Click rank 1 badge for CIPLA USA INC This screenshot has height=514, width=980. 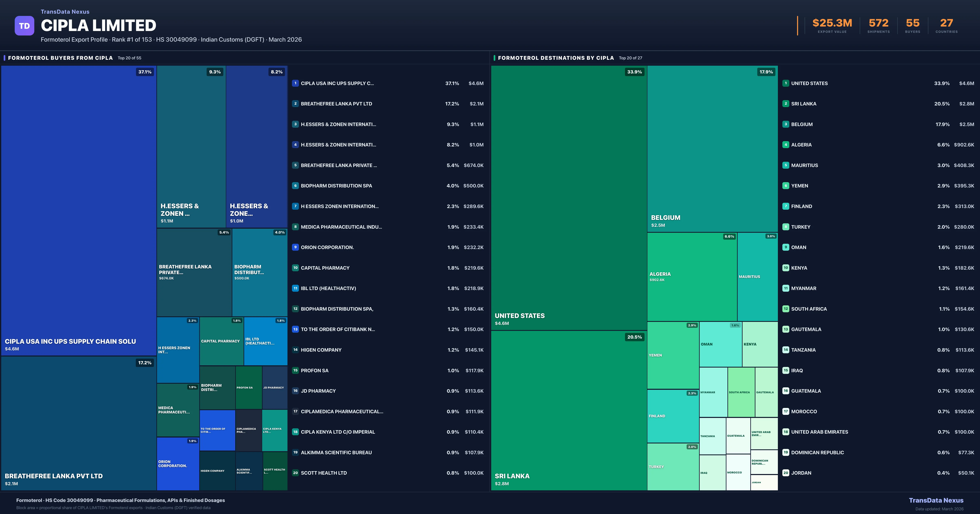(295, 83)
